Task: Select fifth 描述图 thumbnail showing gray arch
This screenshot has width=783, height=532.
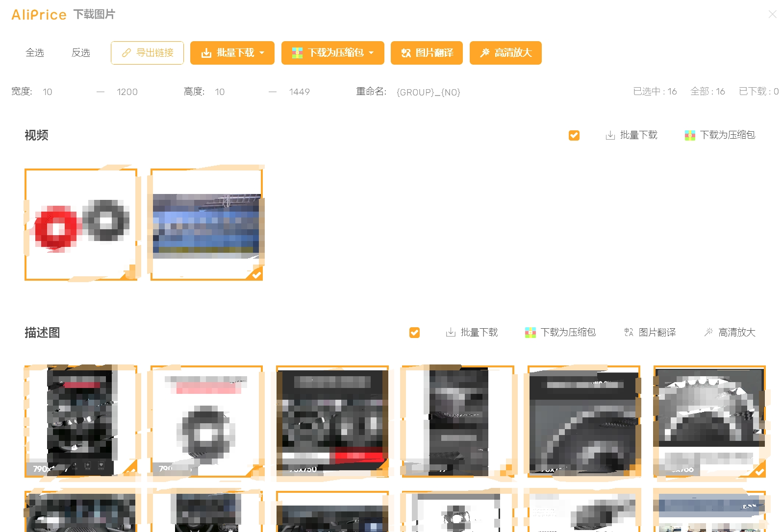Action: pyautogui.click(x=584, y=421)
